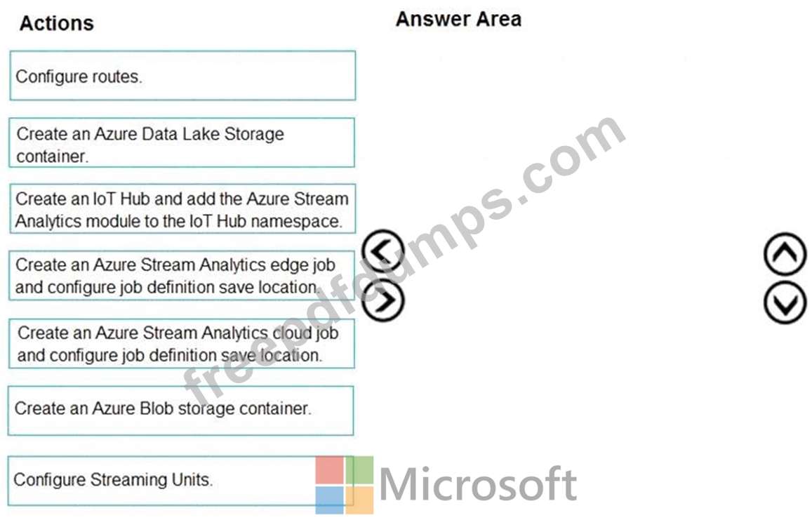Select 'Create an Azure Data Lake Storage container' action
Viewport: 812px width, 520px height.
tap(182, 143)
